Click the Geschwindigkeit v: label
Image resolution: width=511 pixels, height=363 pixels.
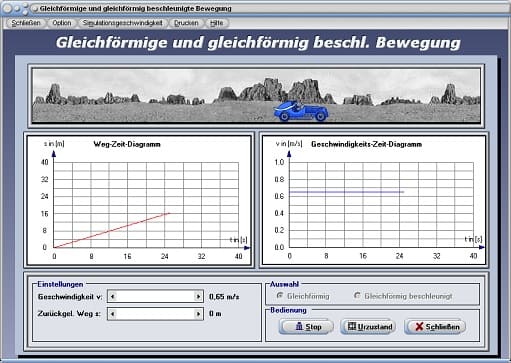(x=70, y=297)
